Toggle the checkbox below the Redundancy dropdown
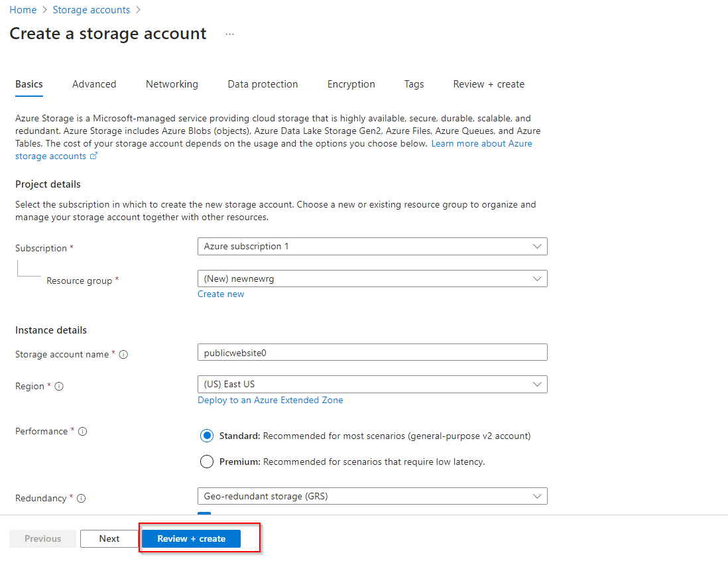This screenshot has height=561, width=728. [x=204, y=513]
